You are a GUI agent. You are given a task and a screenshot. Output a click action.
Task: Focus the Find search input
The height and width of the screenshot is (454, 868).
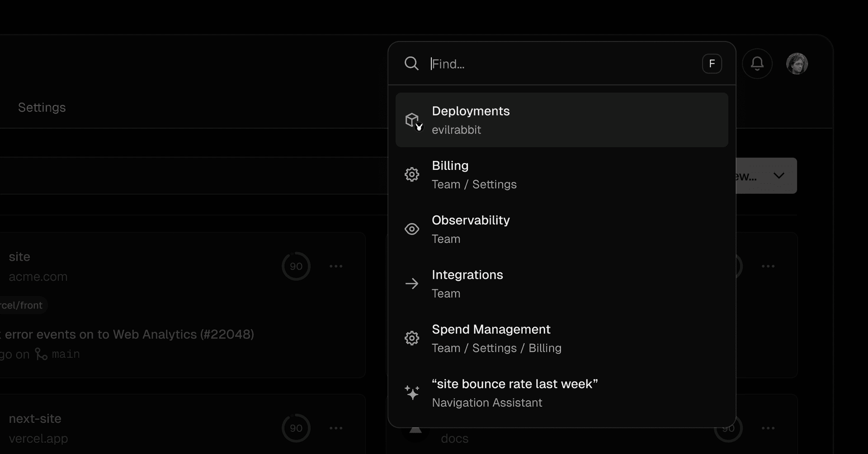click(x=561, y=64)
